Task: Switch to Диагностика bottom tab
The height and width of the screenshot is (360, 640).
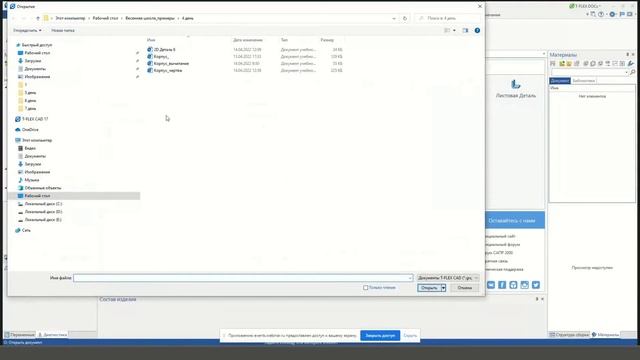Action: (x=52, y=335)
